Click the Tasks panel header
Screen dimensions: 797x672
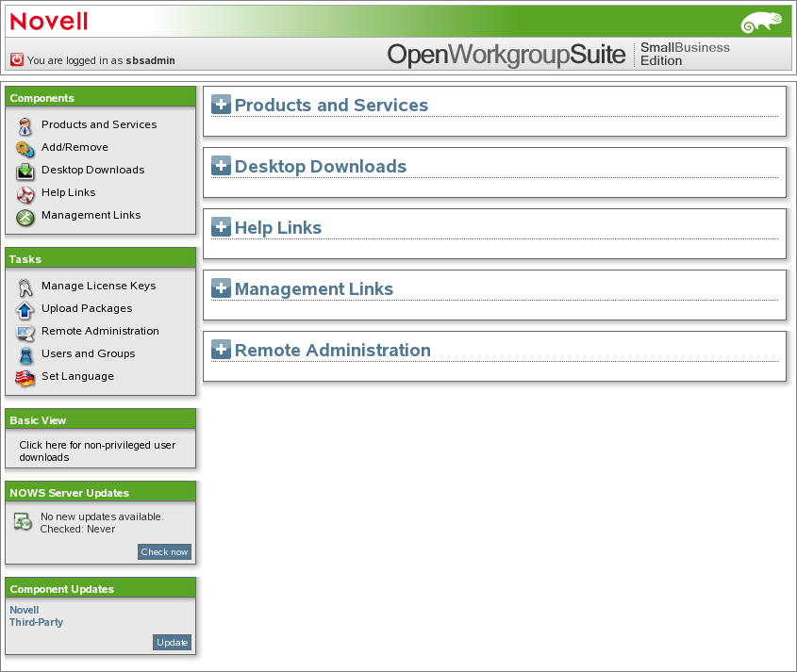[100, 258]
